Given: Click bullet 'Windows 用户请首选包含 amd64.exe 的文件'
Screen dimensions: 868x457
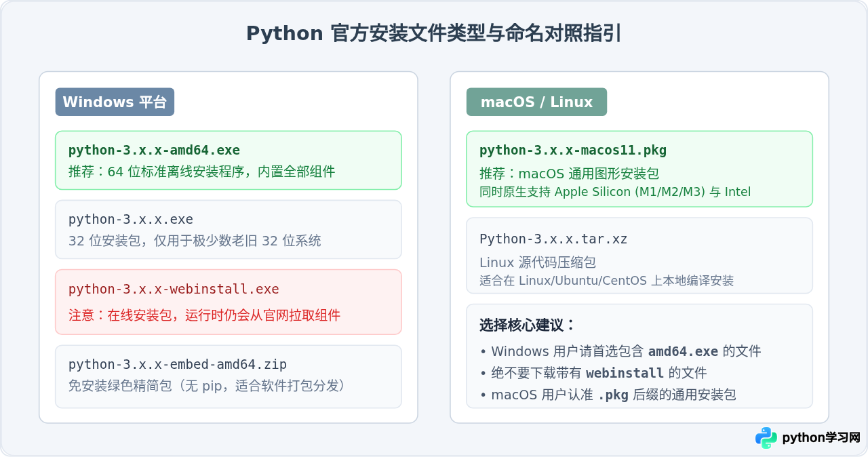Looking at the screenshot, I should (620, 351).
